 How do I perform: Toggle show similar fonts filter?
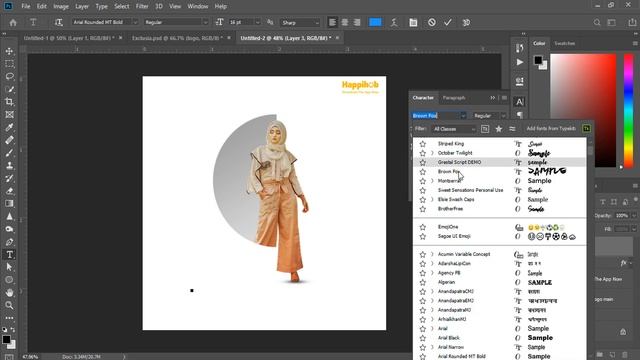tap(512, 129)
